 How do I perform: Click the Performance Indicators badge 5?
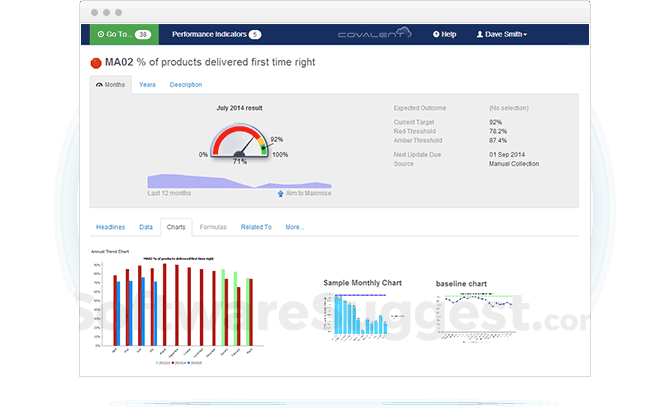(x=255, y=35)
